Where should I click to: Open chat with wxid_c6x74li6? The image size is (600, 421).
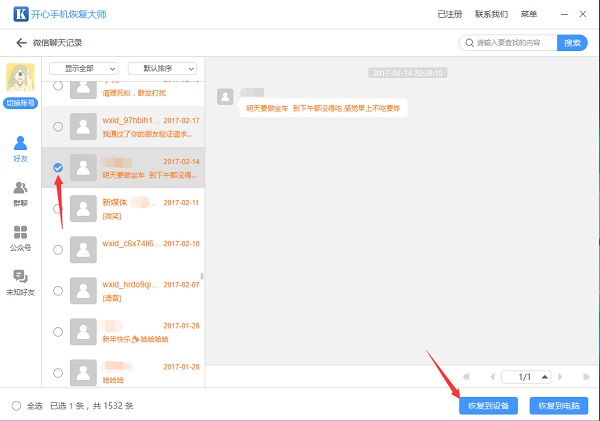click(x=123, y=250)
